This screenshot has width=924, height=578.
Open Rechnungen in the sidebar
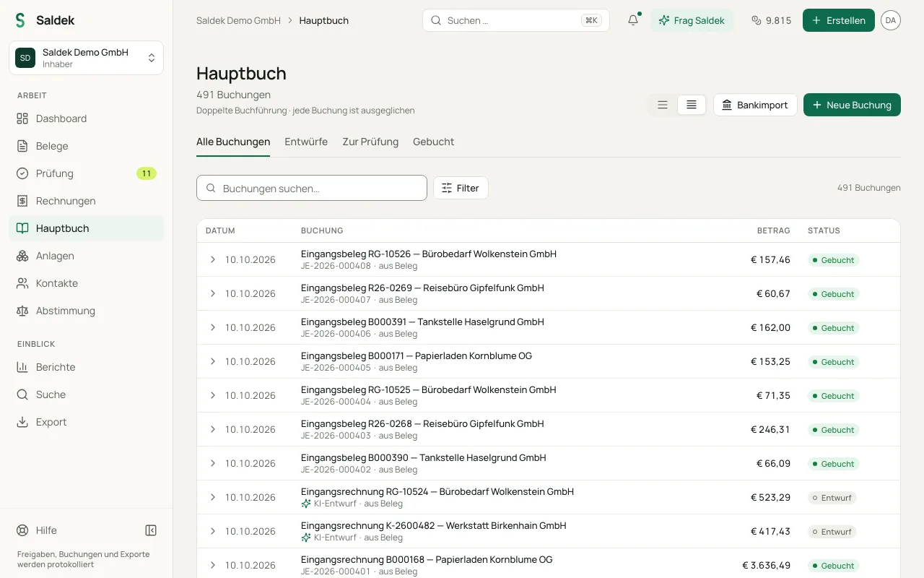pyautogui.click(x=86, y=201)
